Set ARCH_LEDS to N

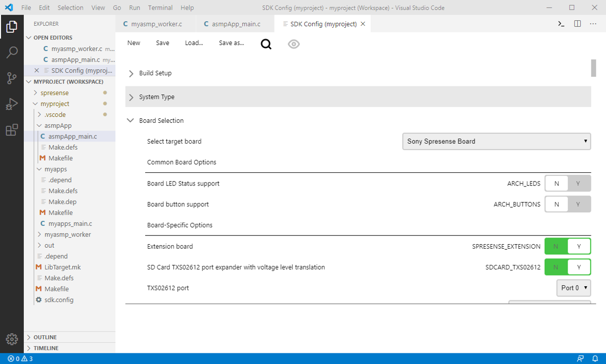(556, 184)
